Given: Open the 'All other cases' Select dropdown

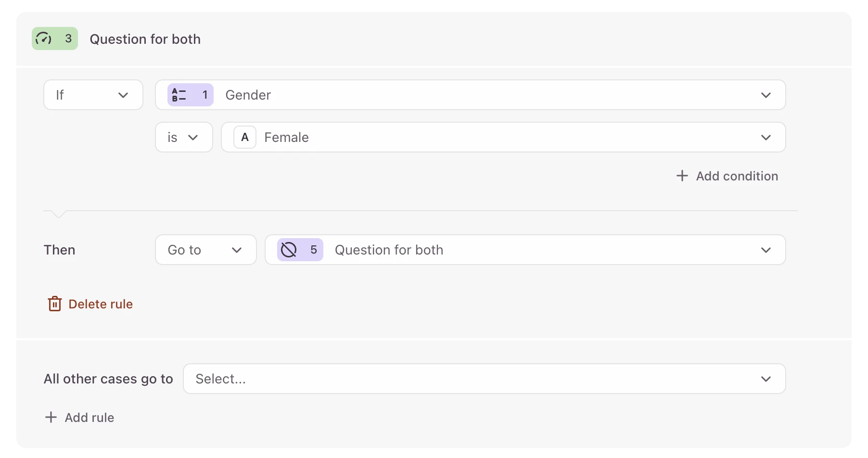Looking at the screenshot, I should 484,379.
